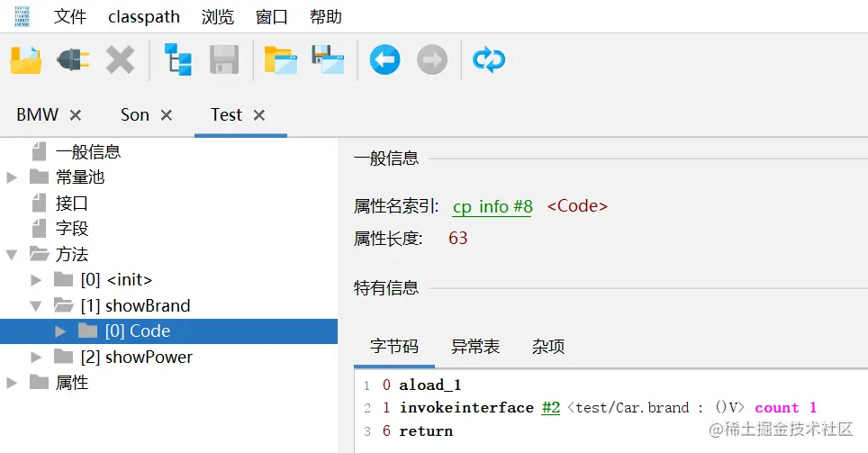Select the Test tab

point(226,114)
